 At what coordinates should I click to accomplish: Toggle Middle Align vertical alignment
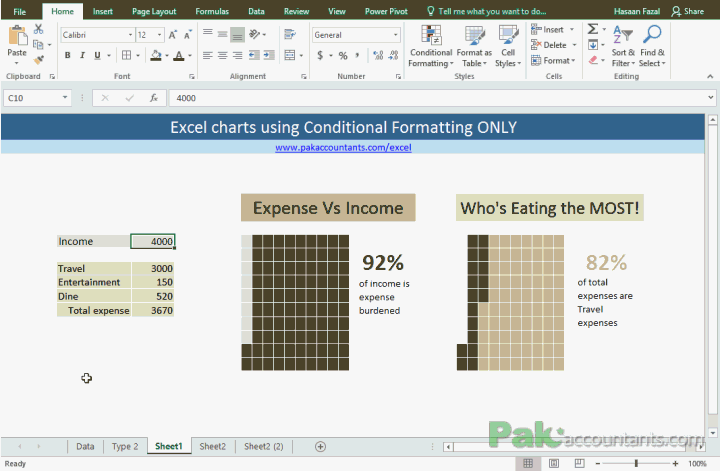point(223,34)
